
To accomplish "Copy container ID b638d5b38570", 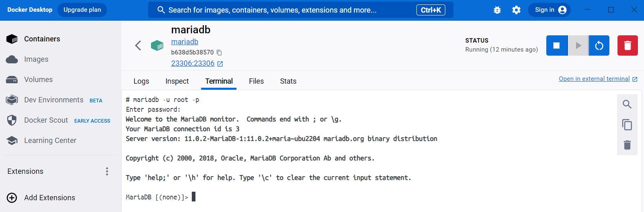I will click(x=219, y=52).
